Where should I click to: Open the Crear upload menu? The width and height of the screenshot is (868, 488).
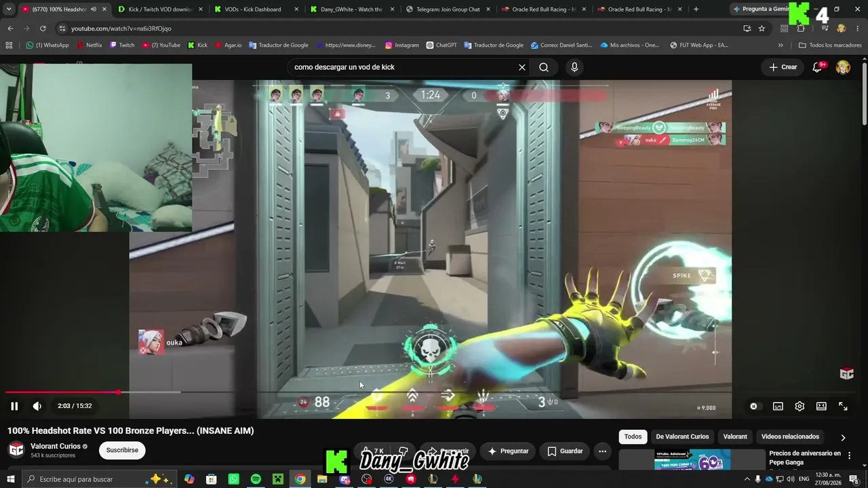point(783,67)
